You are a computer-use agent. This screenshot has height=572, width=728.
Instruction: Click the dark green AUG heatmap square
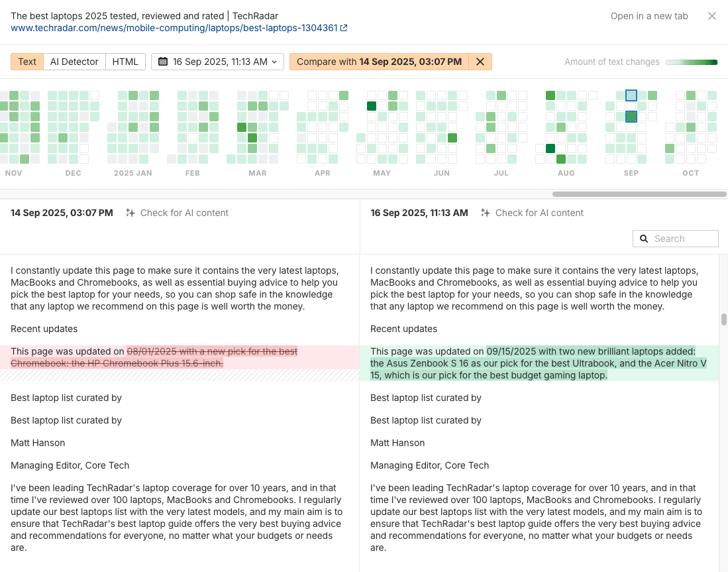tap(550, 148)
